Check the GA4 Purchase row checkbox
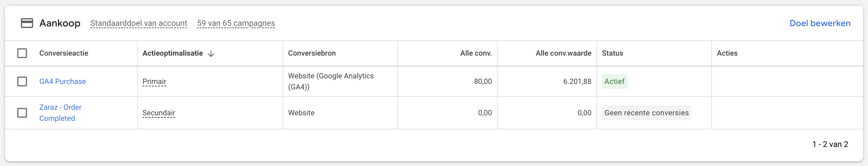The height and width of the screenshot is (166, 868). [22, 81]
